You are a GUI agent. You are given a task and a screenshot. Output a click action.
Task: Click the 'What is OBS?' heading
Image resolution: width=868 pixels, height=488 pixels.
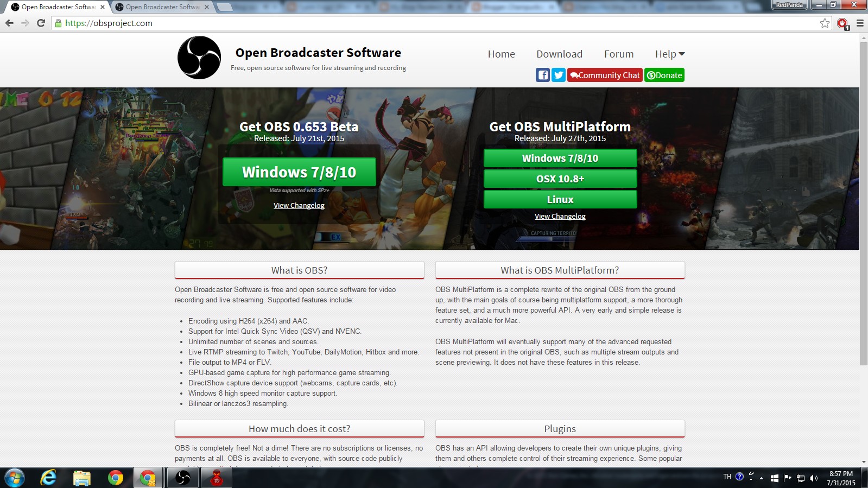(299, 270)
